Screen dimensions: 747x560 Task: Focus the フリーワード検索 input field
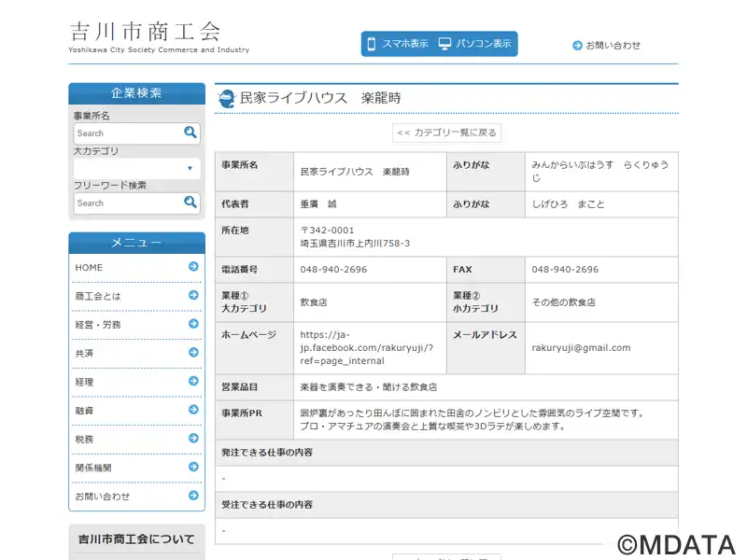(126, 203)
